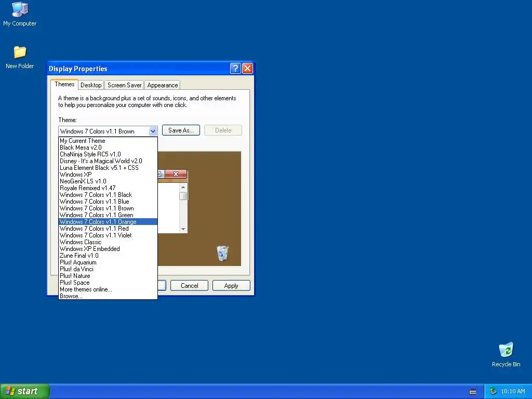Click the taskbar clock showing 10:10 AM
The width and height of the screenshot is (532, 399).
(513, 391)
